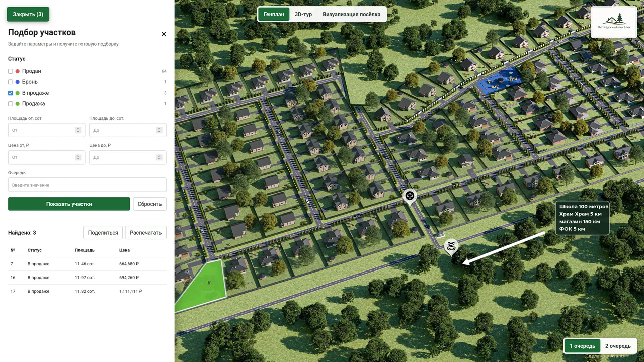The image size is (644, 362).
Task: Click the Поделиться button
Action: 103,233
